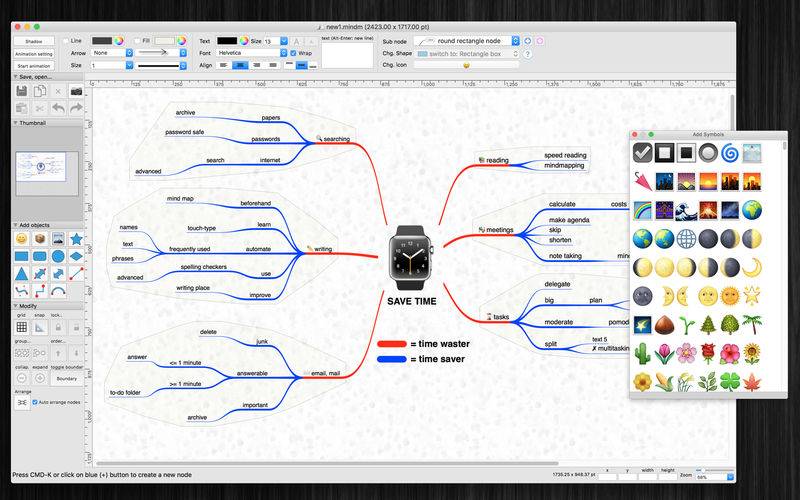Open the help question mark button
This screenshot has height=500, width=800.
[528, 54]
